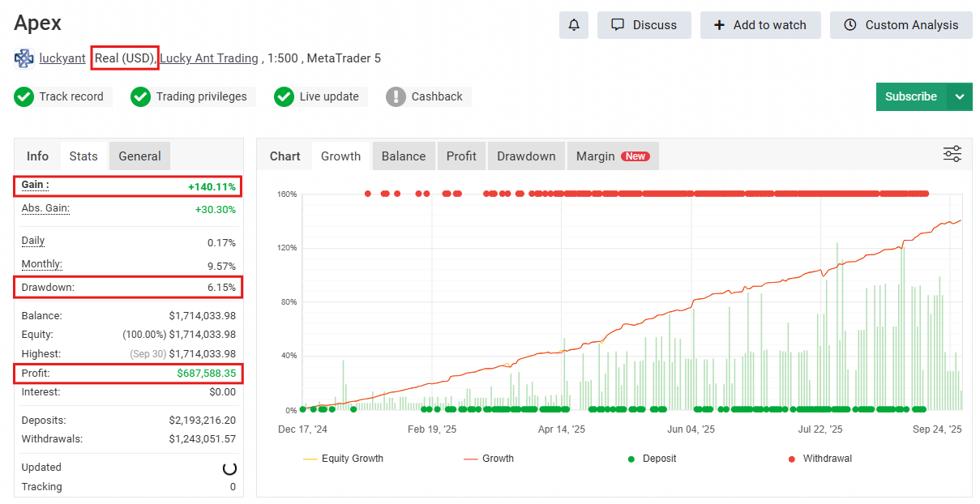This screenshot has height=504, width=980.
Task: Click the Trading privileges green checkmark
Action: (140, 96)
